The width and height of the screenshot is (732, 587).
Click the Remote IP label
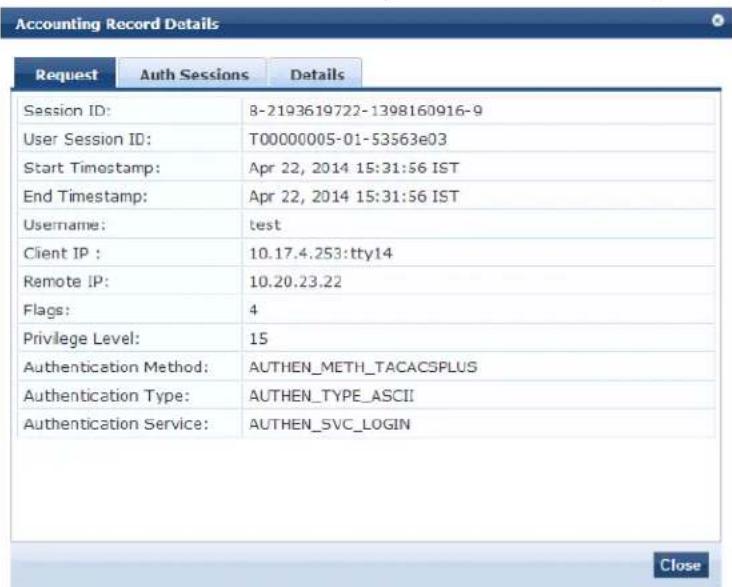pos(66,282)
